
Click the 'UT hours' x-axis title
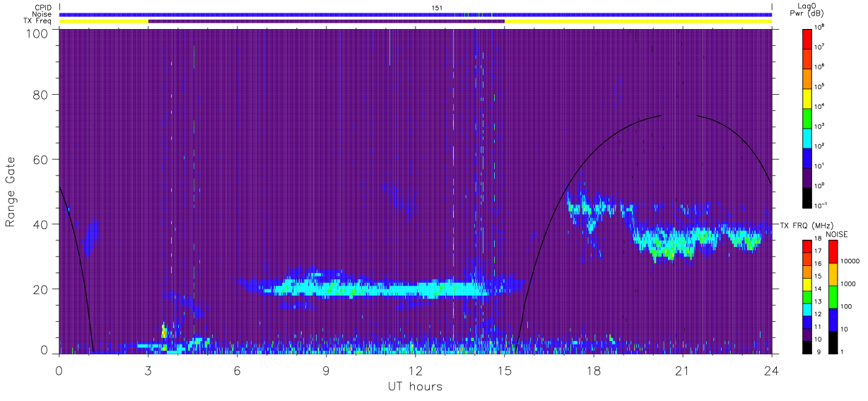[x=415, y=386]
